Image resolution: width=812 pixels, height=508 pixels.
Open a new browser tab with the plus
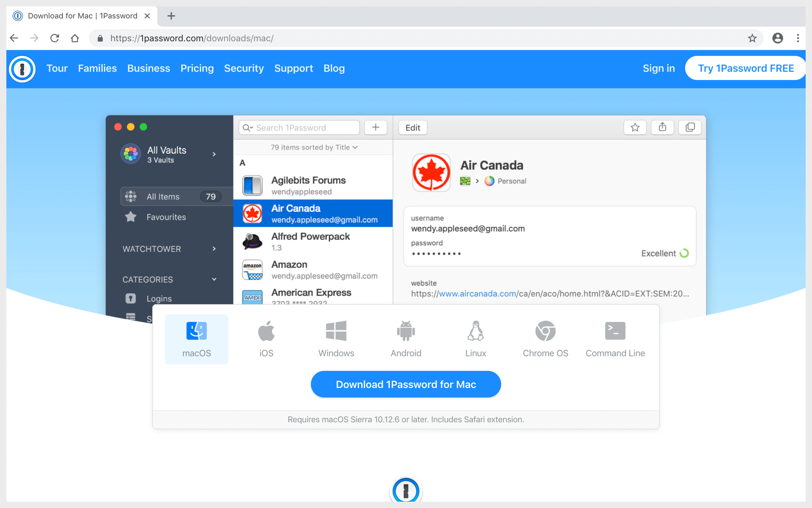[x=171, y=16]
